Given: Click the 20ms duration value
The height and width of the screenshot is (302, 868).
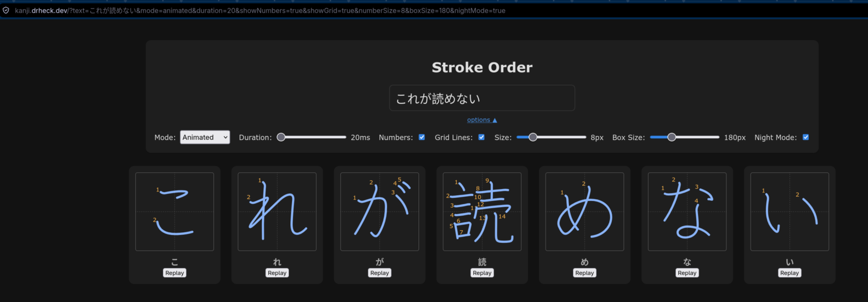Looking at the screenshot, I should pos(360,137).
